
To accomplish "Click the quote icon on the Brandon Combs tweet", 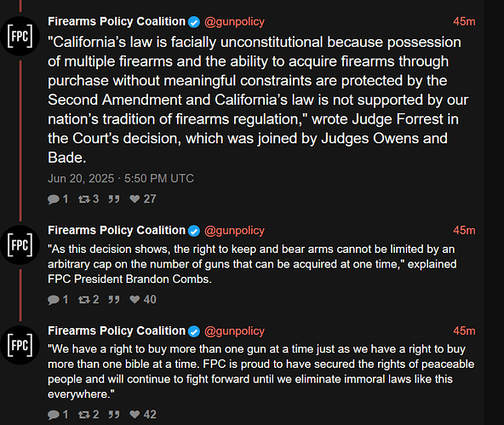I will click(x=114, y=300).
